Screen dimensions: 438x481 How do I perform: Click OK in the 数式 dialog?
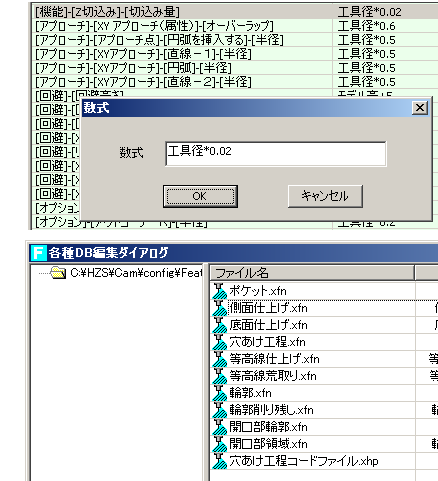click(x=200, y=196)
